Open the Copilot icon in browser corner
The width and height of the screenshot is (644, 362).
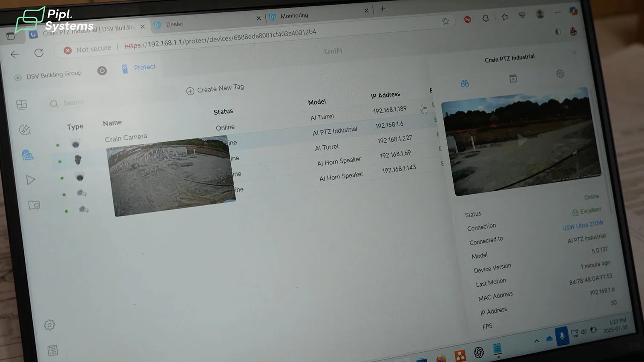573,11
